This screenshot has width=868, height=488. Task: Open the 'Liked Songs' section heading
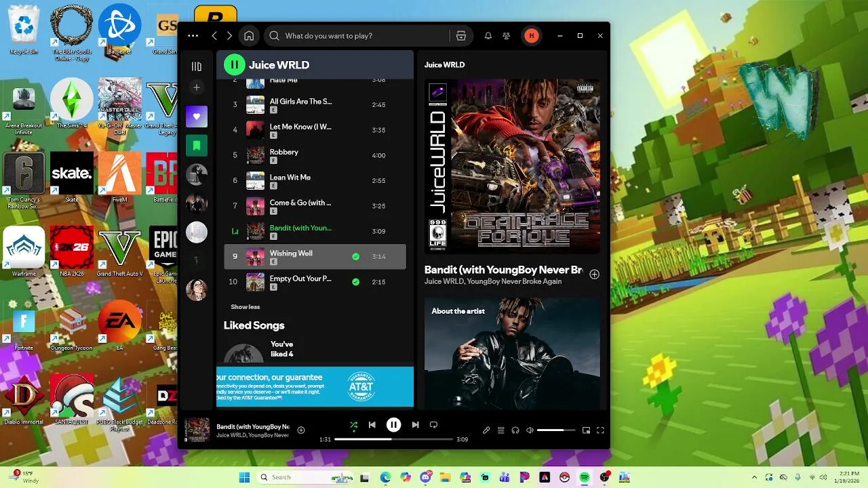coord(254,325)
